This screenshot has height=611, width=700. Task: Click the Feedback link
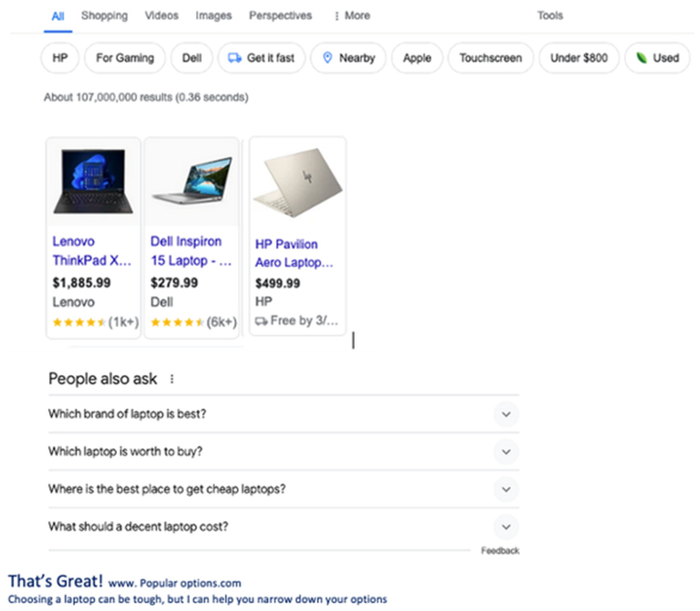point(500,550)
